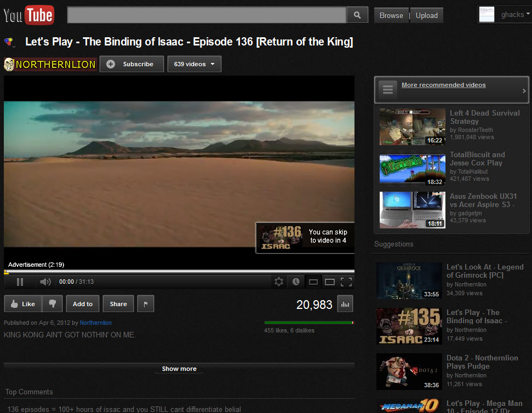Viewport: 532px width, 413px height.
Task: Expand the 639 videos dropdown
Action: (x=194, y=64)
